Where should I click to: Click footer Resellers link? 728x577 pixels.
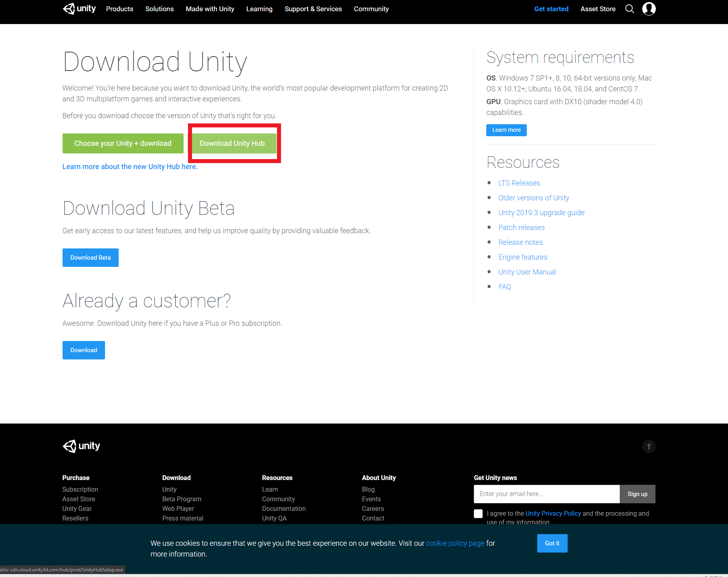(75, 518)
